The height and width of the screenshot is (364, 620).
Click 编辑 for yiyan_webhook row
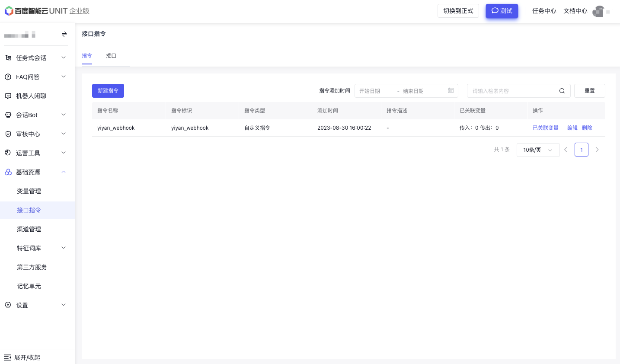(x=572, y=128)
